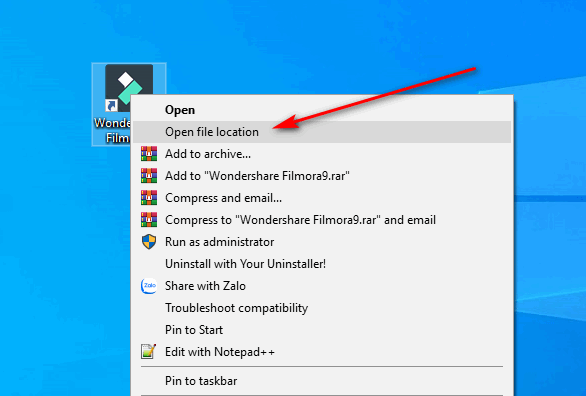Select Open file location

322,132
